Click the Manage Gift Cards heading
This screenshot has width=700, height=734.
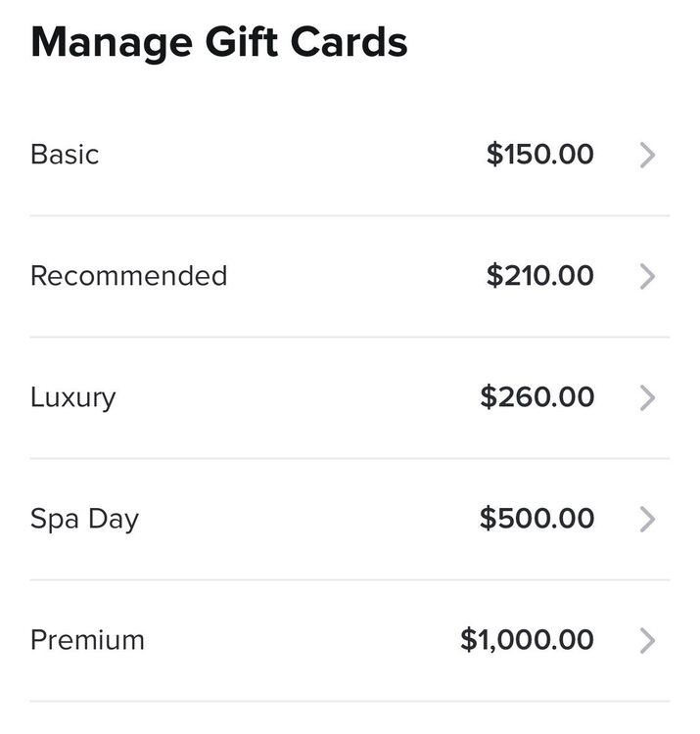(218, 43)
